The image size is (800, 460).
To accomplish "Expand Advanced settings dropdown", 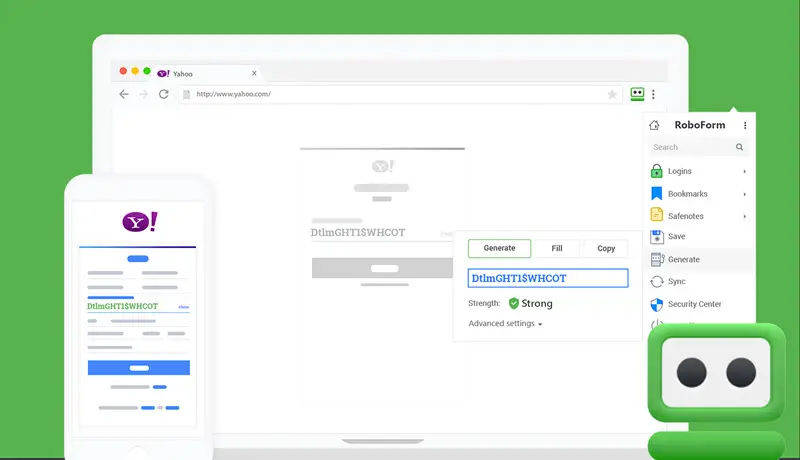I will click(x=505, y=323).
